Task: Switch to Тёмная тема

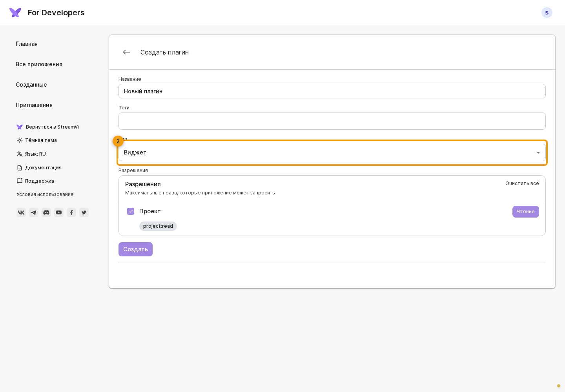Action: point(37,140)
